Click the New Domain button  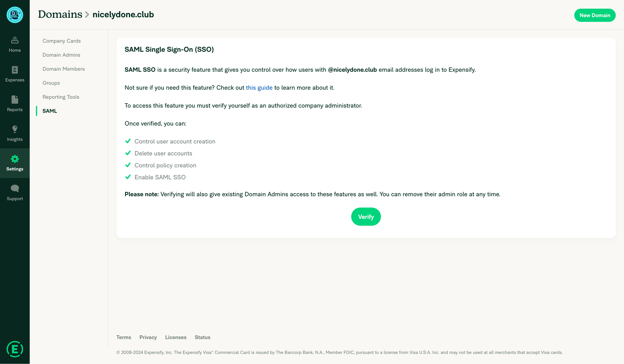(595, 15)
